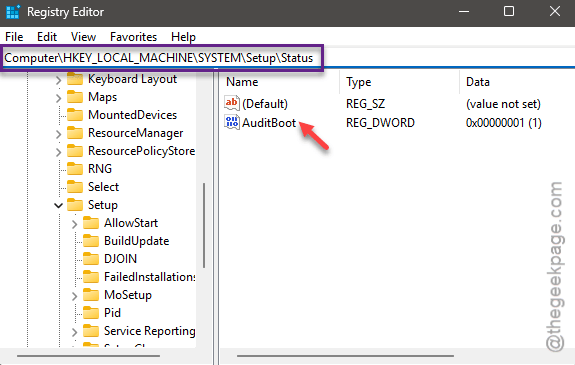Expand the MoSetup key
Screen dimensions: 575x365
(x=74, y=295)
